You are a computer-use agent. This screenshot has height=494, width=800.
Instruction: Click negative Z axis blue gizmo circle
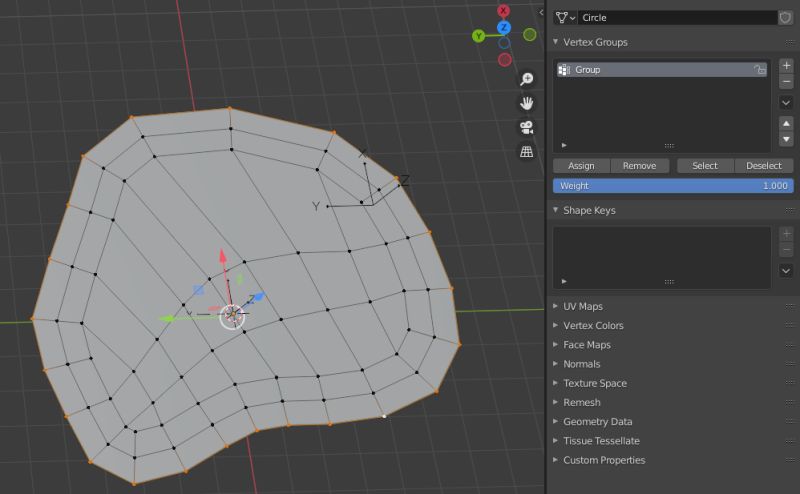(x=504, y=43)
